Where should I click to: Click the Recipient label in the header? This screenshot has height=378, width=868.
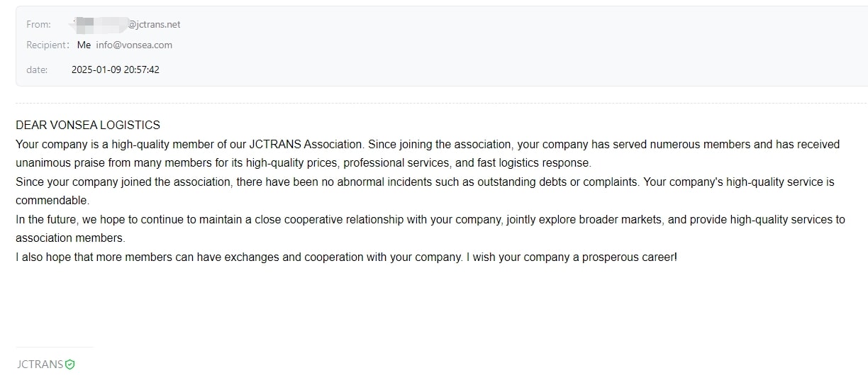[x=48, y=45]
